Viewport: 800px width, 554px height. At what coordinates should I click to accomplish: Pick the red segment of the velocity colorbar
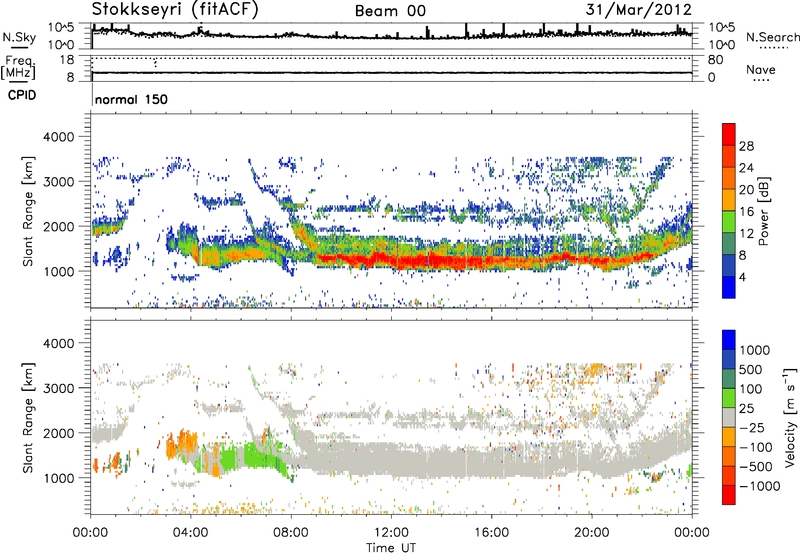tap(729, 495)
